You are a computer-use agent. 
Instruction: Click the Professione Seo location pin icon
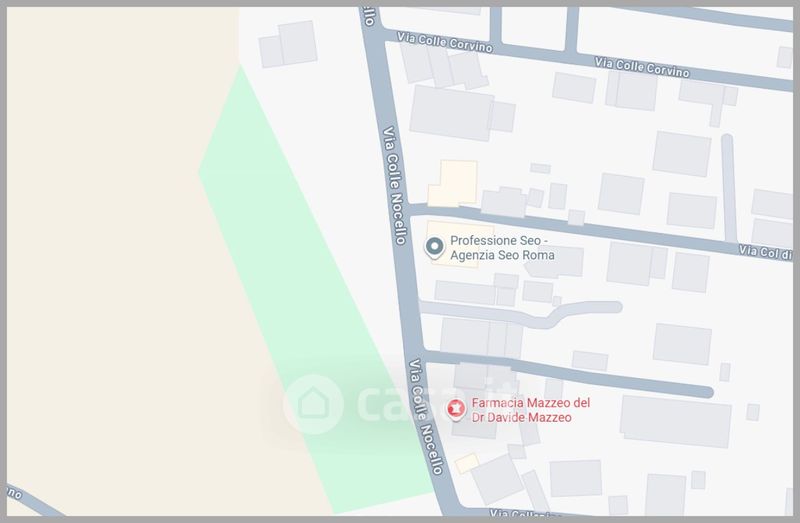pos(434,248)
